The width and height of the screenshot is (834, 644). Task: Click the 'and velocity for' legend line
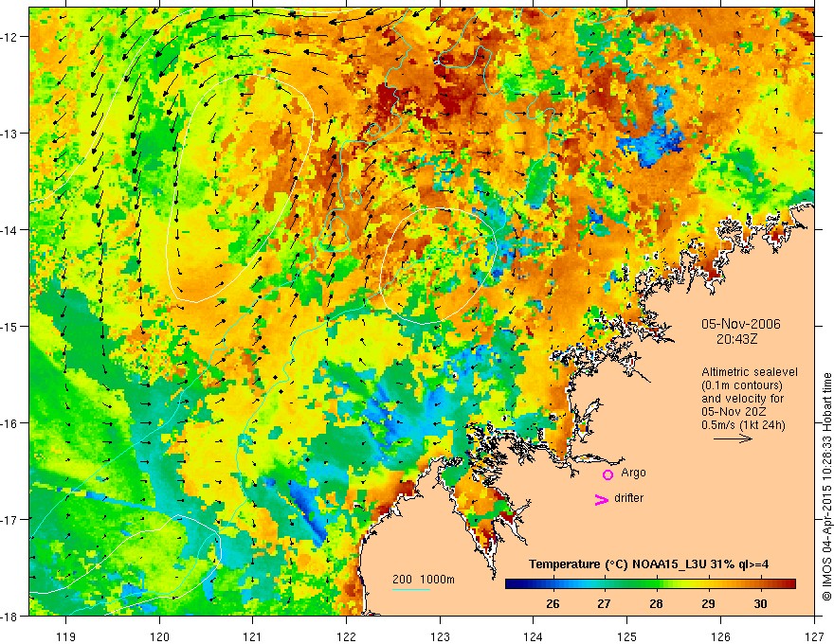pyautogui.click(x=742, y=399)
